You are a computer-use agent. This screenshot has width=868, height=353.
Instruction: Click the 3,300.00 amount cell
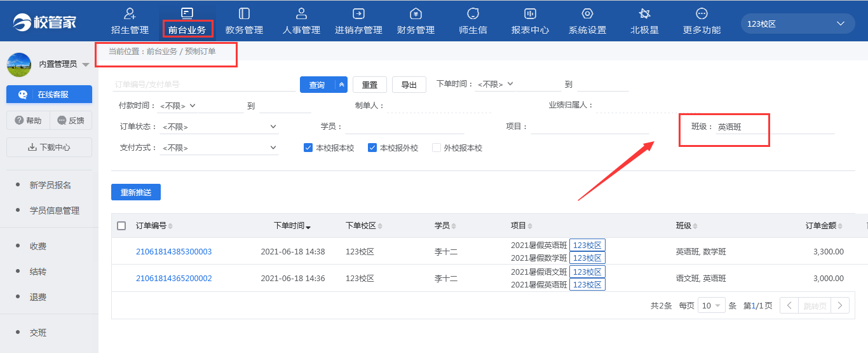click(x=829, y=251)
